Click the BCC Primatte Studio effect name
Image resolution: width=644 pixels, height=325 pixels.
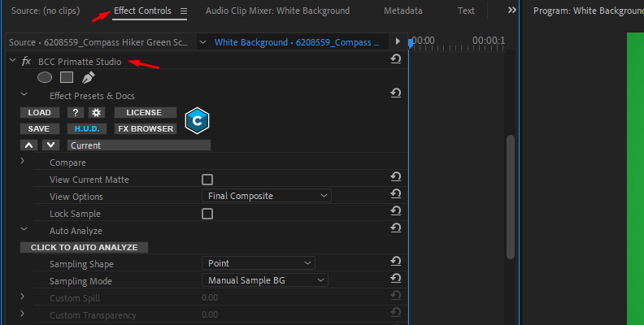(80, 62)
